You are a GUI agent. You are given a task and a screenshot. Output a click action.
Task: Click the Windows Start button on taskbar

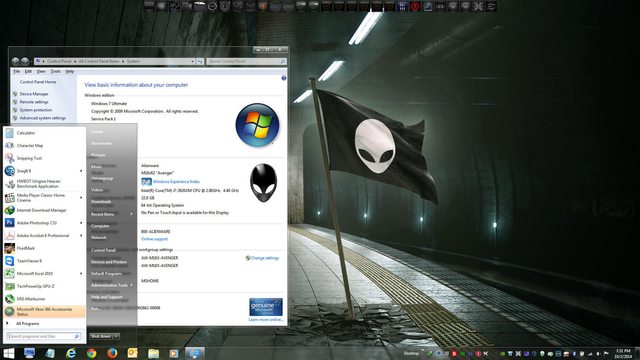tap(9, 353)
